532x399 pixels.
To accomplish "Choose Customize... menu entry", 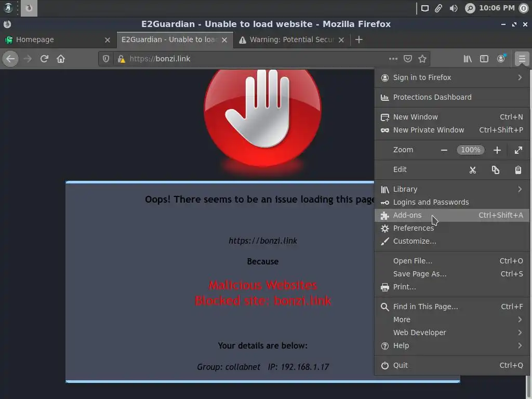I will click(451, 241).
